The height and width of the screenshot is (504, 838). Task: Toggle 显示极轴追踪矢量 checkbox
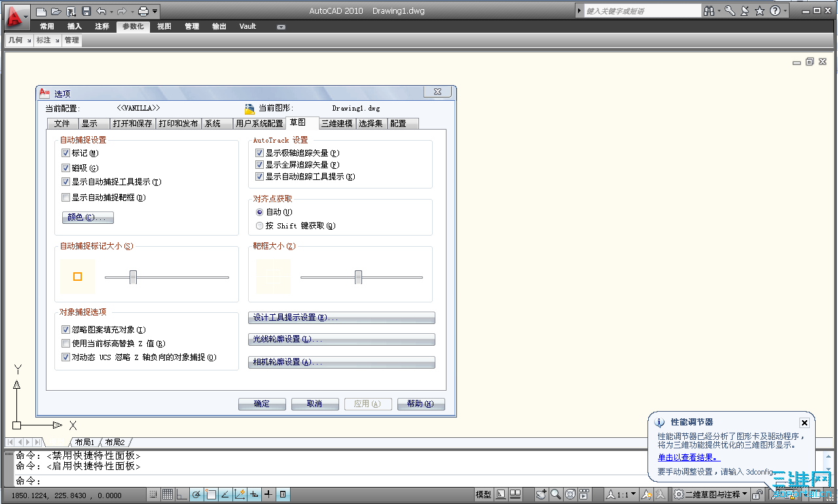259,153
